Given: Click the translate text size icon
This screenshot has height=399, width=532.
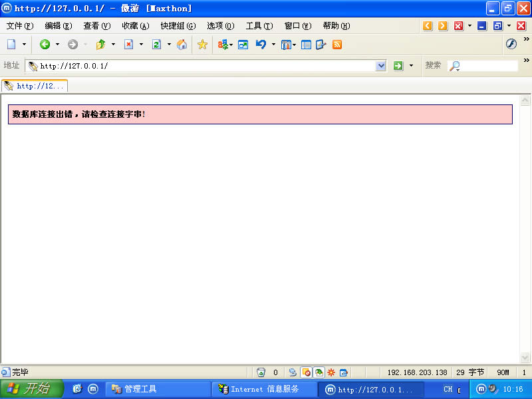Looking at the screenshot, I should point(223,45).
